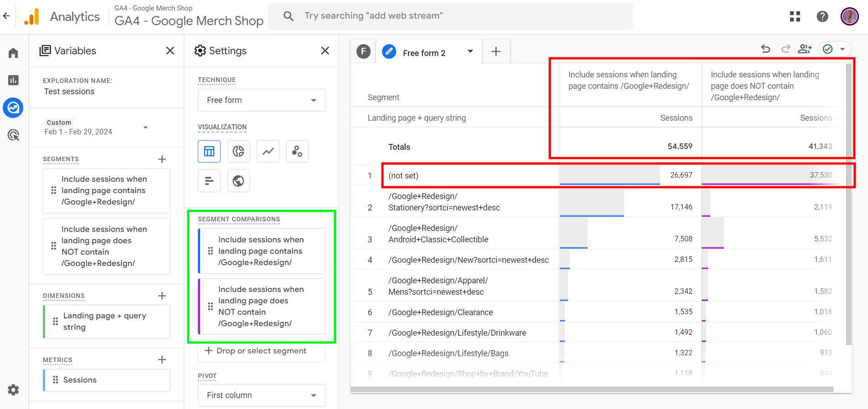
Task: Select the table visualization toggle
Action: [x=209, y=151]
